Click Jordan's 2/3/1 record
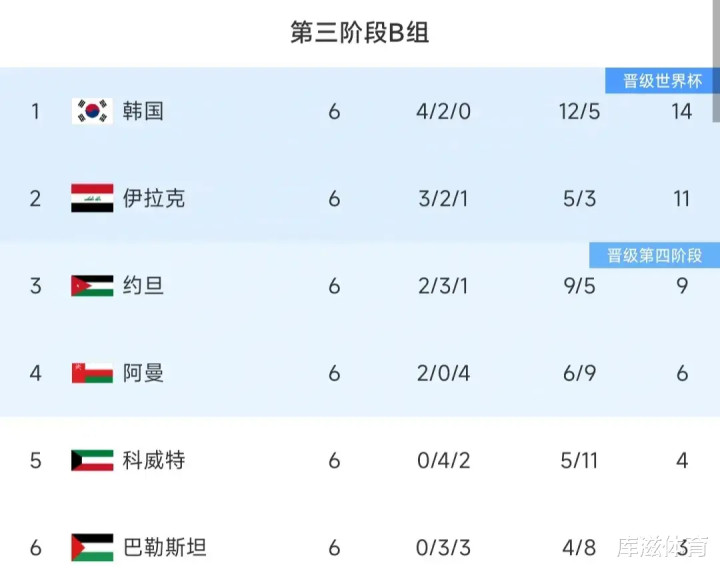This screenshot has height=573, width=720. 443,286
